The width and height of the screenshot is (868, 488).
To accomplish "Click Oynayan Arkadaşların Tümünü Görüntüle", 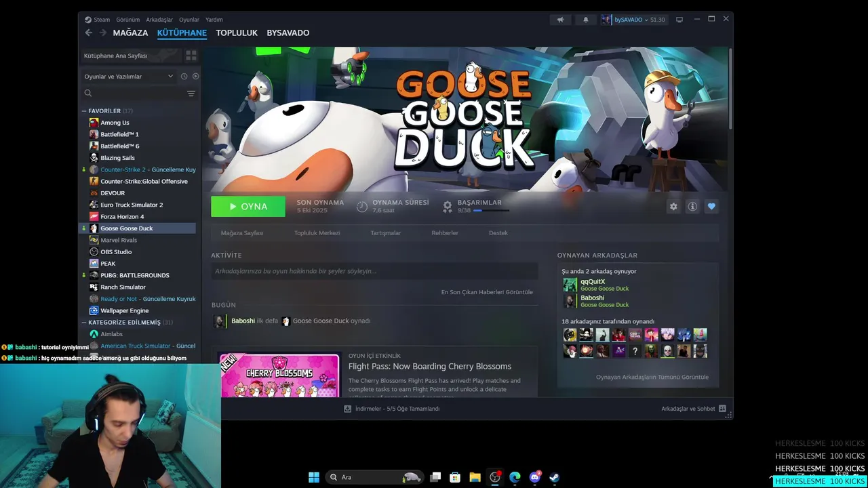I will tap(652, 377).
